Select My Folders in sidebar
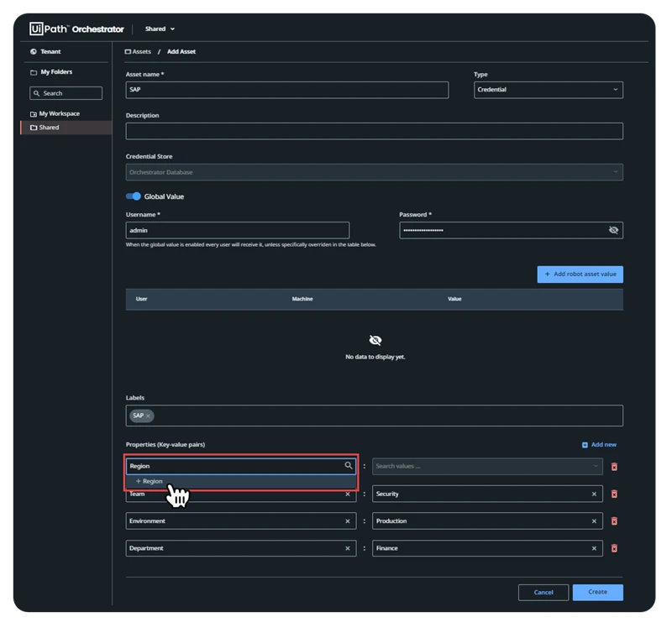 (51, 72)
